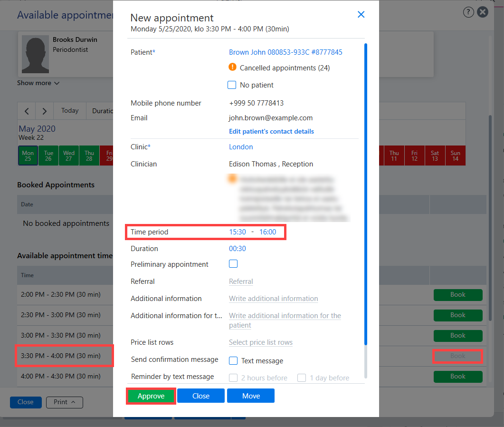Screen dimensions: 504x427
Task: Select Tue 26 in calendar strip
Action: tap(48, 156)
